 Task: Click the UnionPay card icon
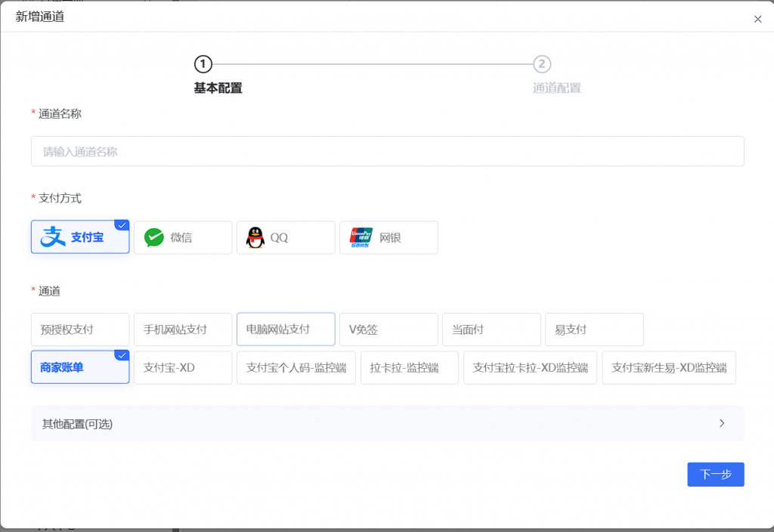point(361,237)
